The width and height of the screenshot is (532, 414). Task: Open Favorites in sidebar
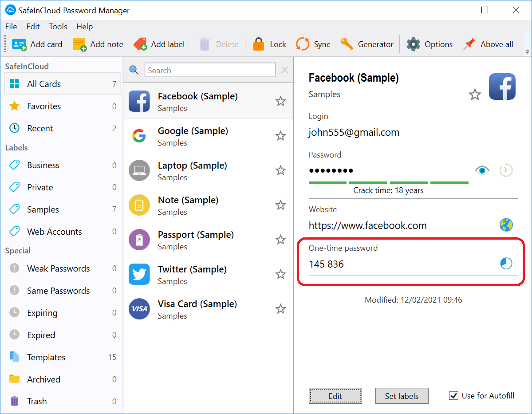(x=63, y=106)
